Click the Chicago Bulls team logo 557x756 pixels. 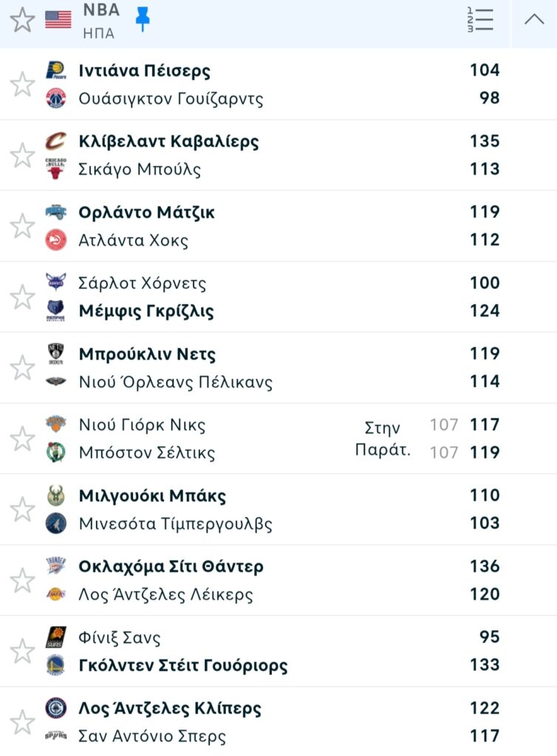click(x=55, y=169)
